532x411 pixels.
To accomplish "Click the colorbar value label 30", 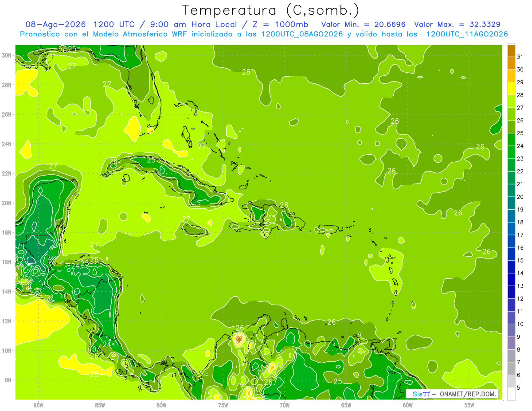I will (x=520, y=70).
